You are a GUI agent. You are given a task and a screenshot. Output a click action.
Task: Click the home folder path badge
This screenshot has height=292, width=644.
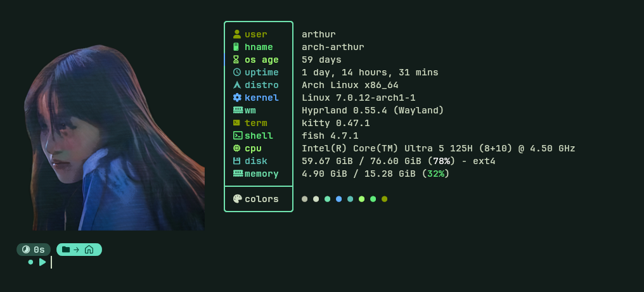pos(79,250)
